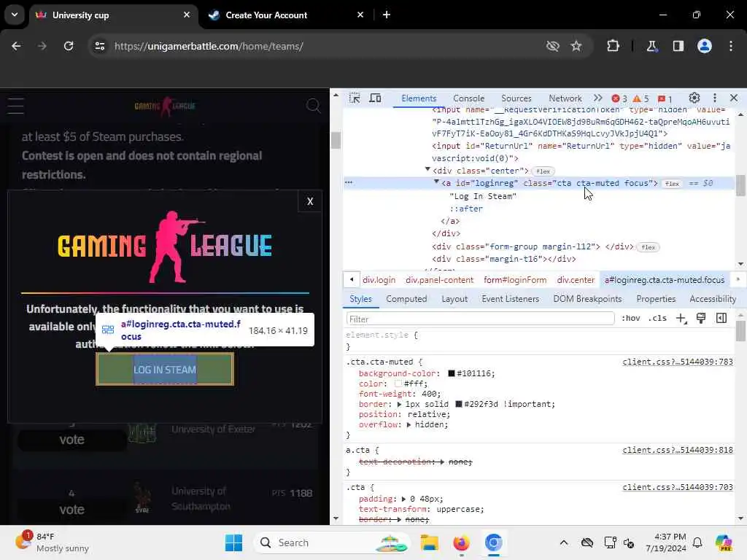Open a new browser tab
This screenshot has height=560, width=747.
[x=387, y=15]
